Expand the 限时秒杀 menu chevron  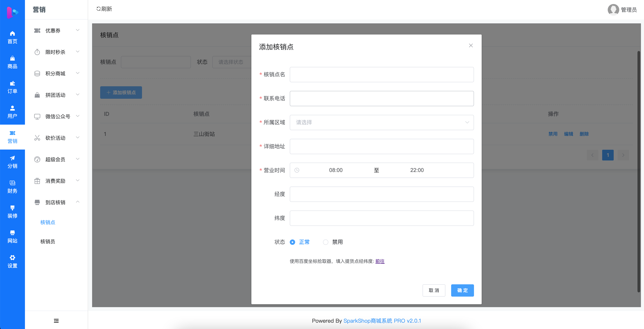click(x=78, y=52)
